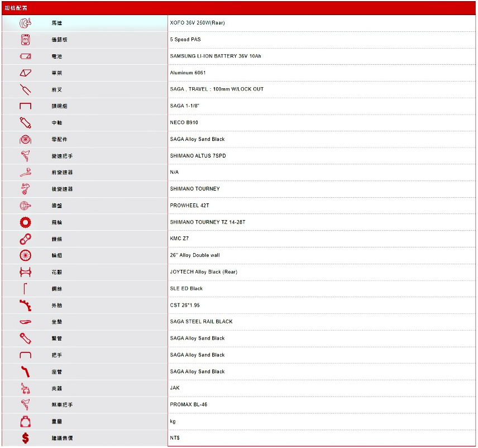Click the saddle icon beside 坐墊
478x448 pixels.
pos(25,322)
